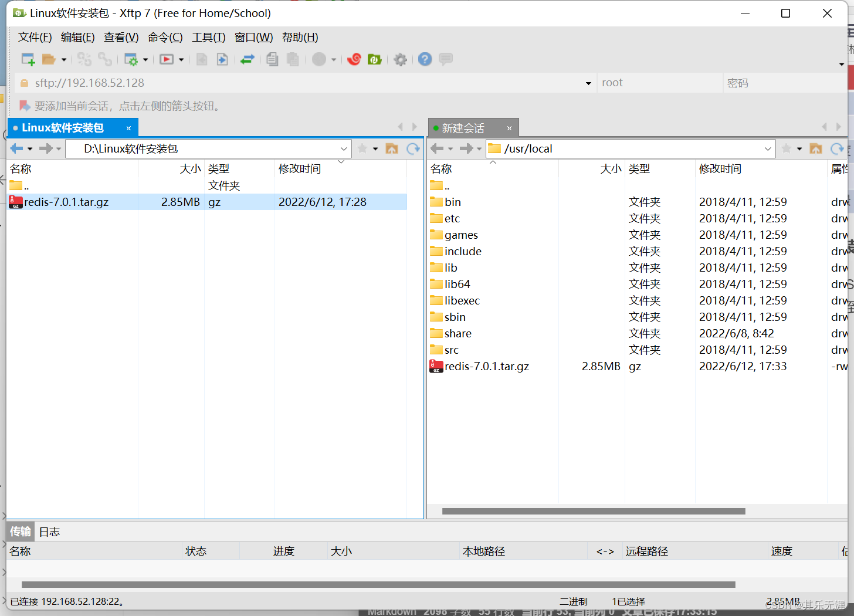The image size is (854, 616).
Task: Expand the Open Session dropdown arrow
Action: [x=63, y=60]
